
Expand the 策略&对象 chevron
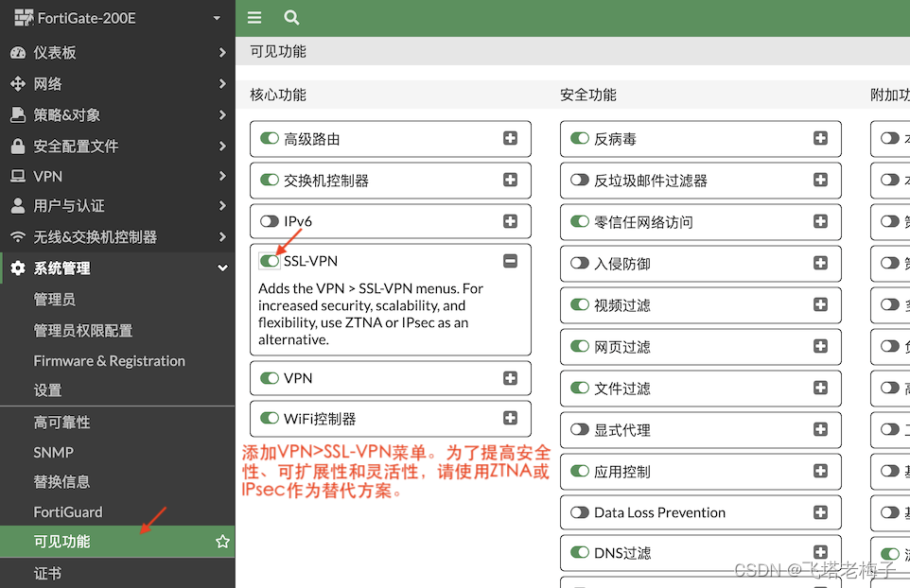(222, 114)
